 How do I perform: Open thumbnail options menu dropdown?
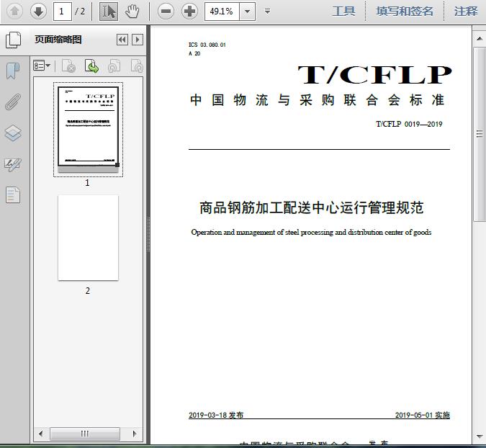[42, 66]
